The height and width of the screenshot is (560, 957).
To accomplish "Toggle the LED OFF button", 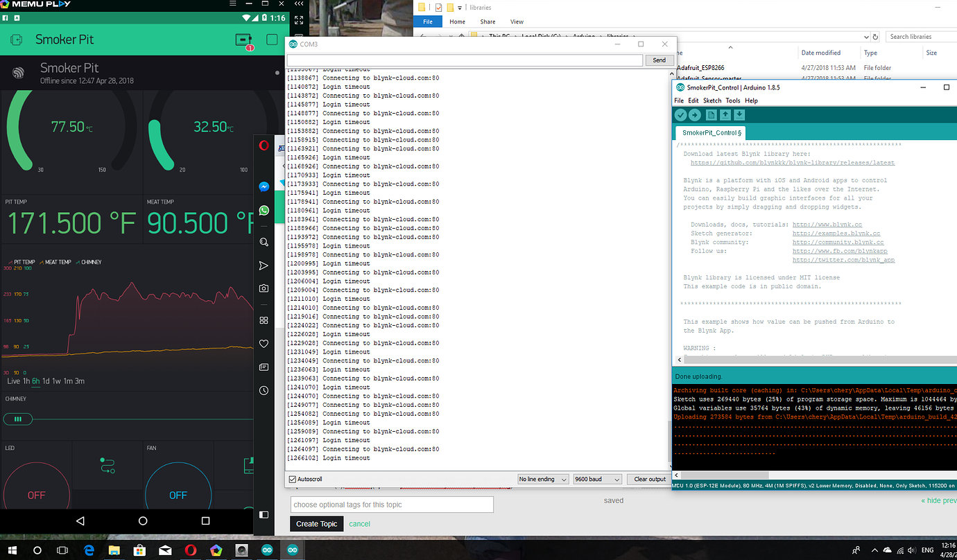I will coord(36,494).
